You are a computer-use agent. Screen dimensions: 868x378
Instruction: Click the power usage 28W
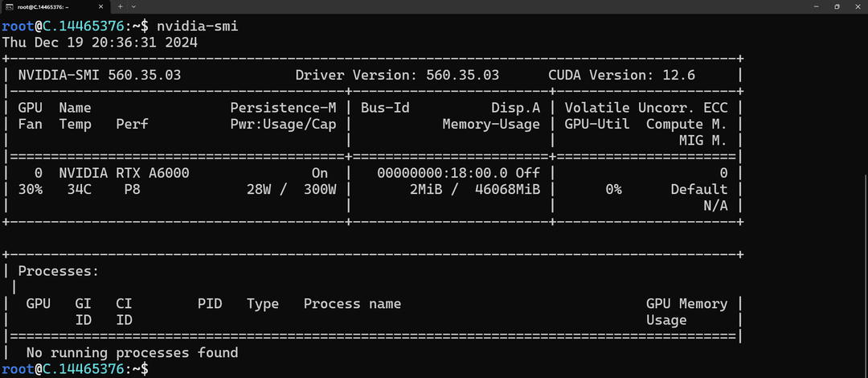[x=259, y=190]
